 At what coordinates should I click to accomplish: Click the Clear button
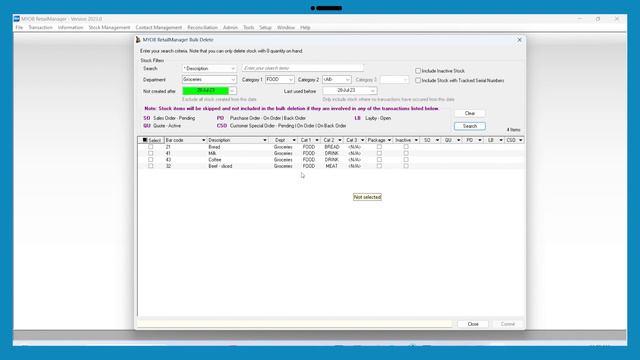(470, 113)
